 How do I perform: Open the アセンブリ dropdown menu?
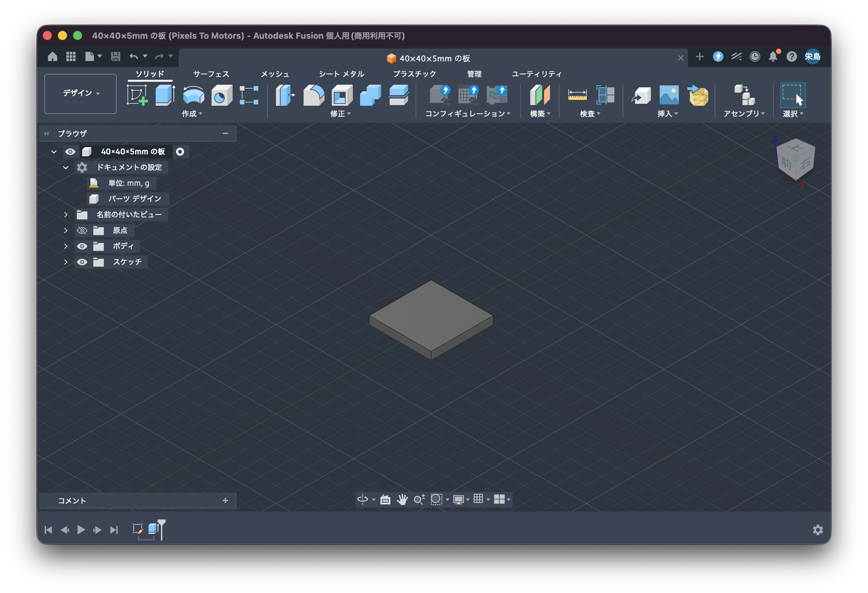coord(744,114)
